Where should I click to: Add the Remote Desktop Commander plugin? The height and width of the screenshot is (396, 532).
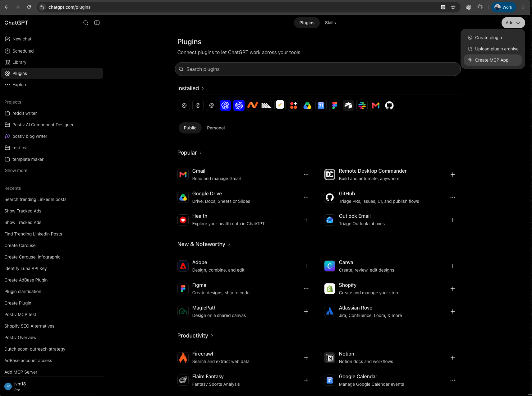pos(453,175)
